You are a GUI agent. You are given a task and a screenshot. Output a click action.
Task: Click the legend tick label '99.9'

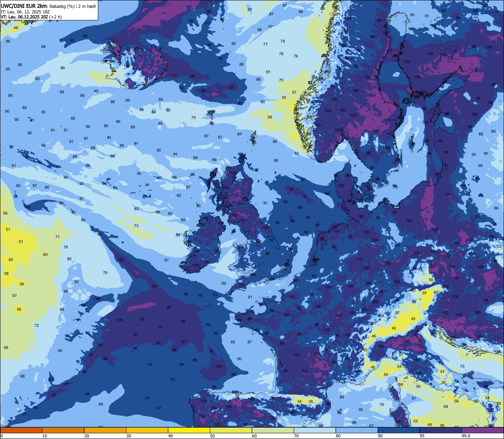(x=466, y=436)
